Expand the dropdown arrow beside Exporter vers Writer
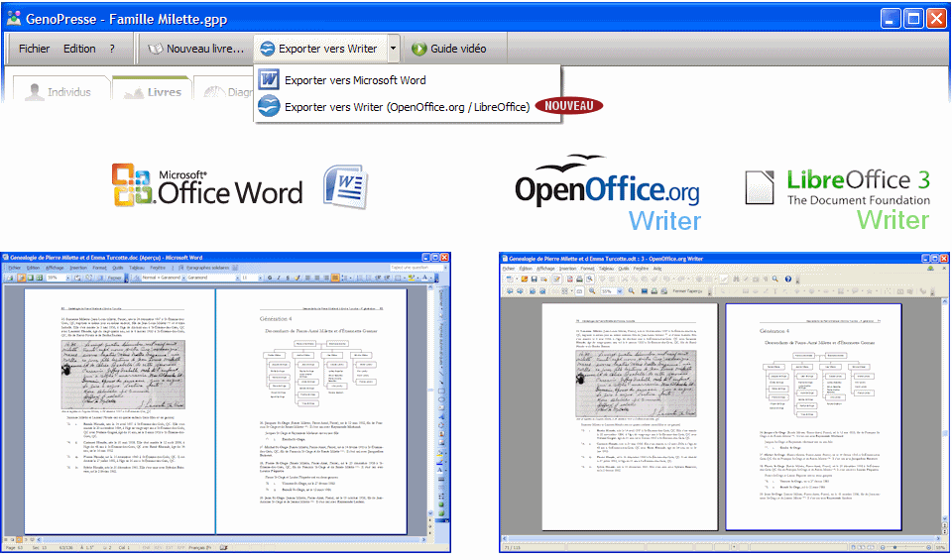This screenshot has height=560, width=952. click(x=394, y=49)
